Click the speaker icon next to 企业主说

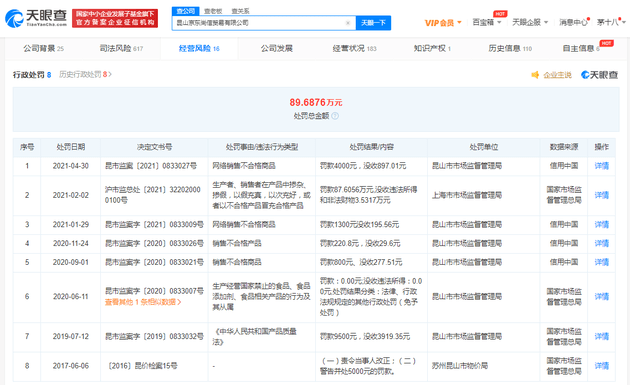pyautogui.click(x=535, y=75)
